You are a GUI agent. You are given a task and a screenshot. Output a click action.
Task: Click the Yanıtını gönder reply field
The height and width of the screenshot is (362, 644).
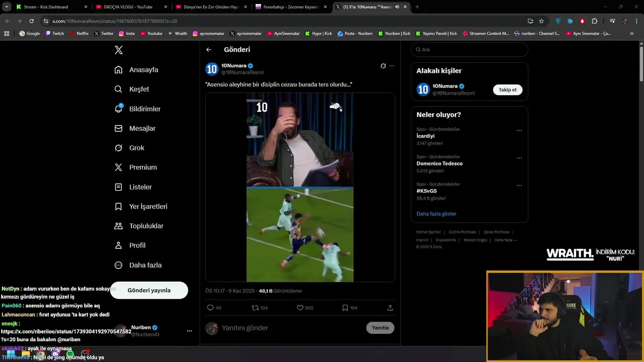292,328
